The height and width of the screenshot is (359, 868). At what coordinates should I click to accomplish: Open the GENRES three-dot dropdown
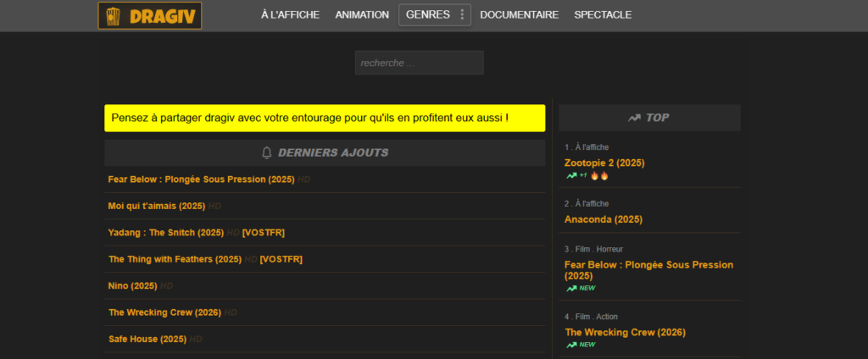pyautogui.click(x=462, y=15)
